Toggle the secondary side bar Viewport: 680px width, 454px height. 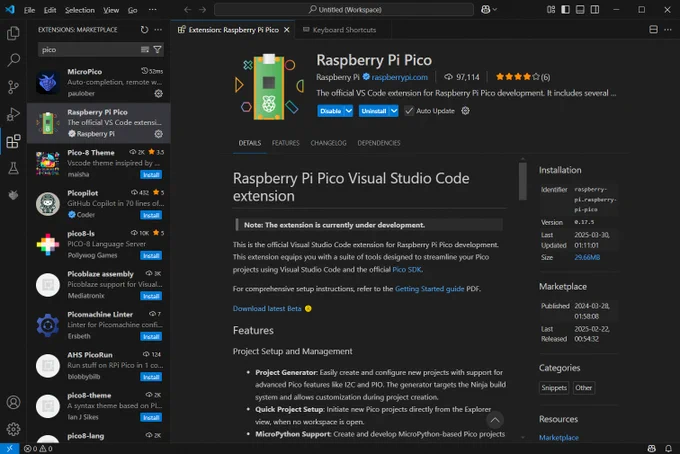pos(595,10)
